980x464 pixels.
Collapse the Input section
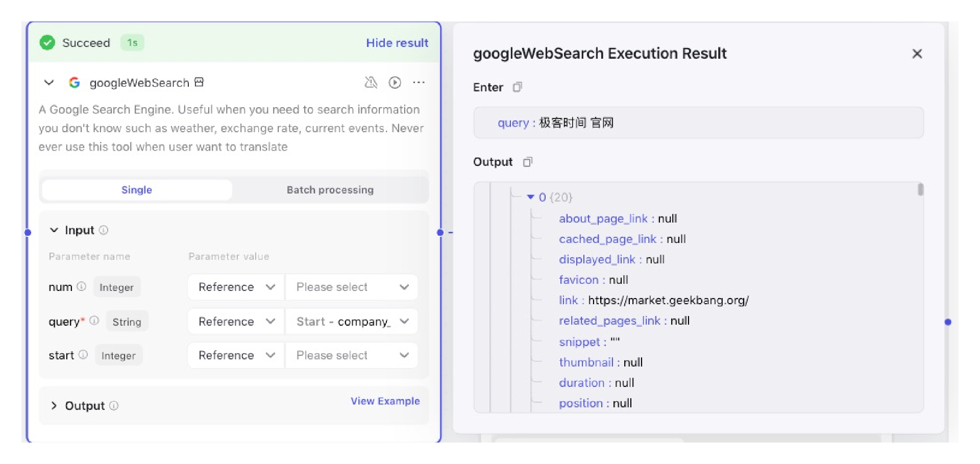54,230
